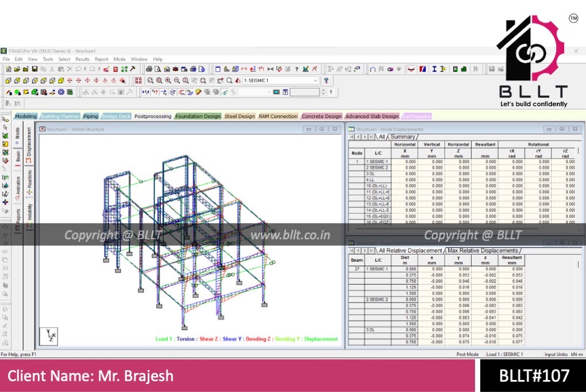Switch to the Concrete Design tab
This screenshot has width=586, height=392.
[x=321, y=117]
